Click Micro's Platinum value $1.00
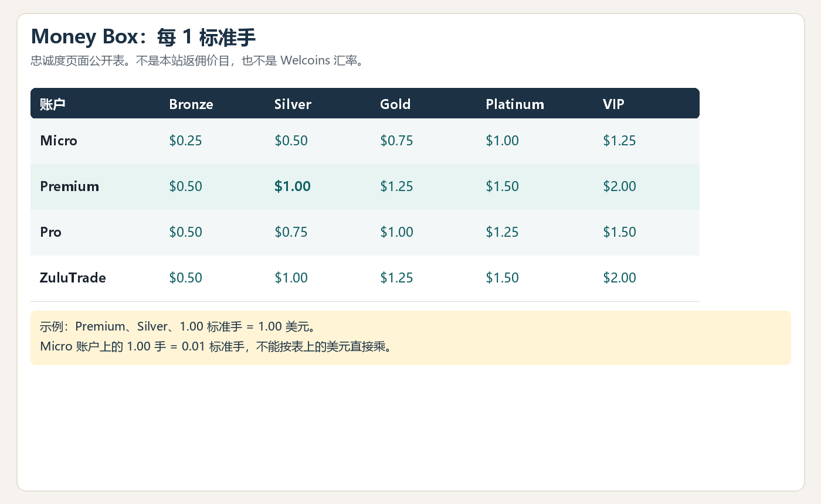This screenshot has height=504, width=821. coord(502,141)
